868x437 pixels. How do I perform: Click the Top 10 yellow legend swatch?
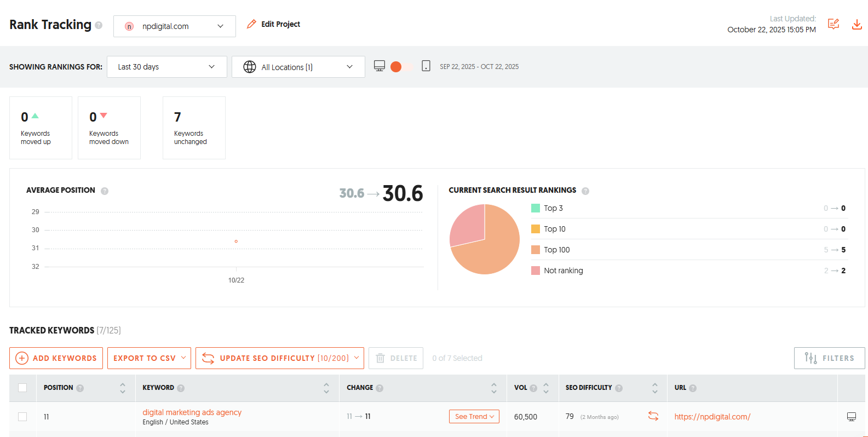536,229
